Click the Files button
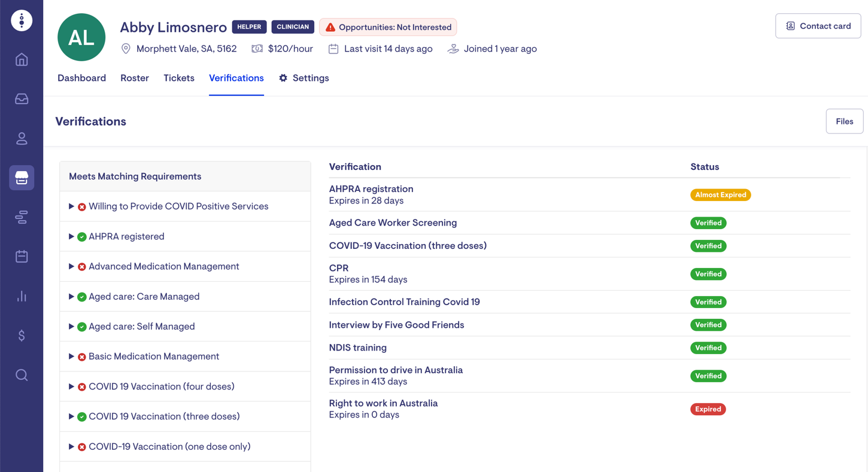868x472 pixels. pyautogui.click(x=844, y=121)
